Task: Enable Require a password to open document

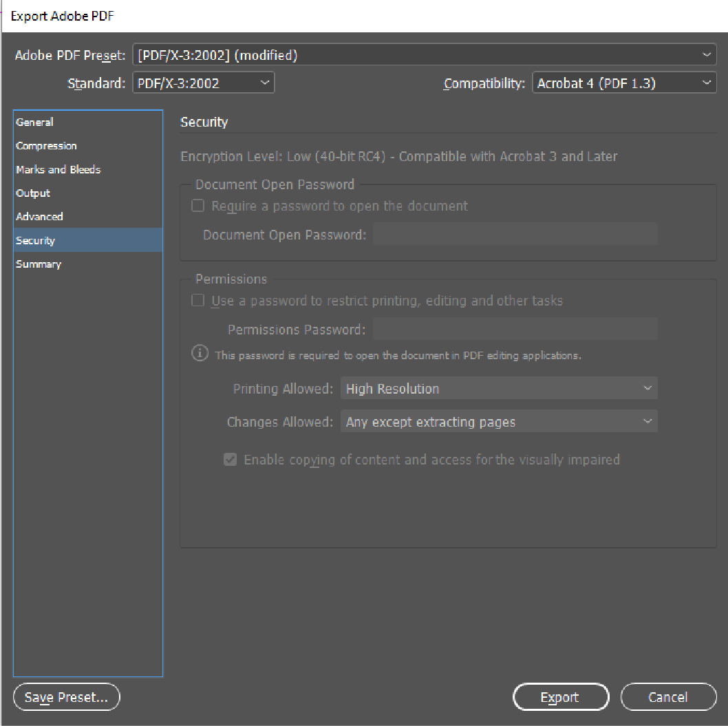Action: 198,206
